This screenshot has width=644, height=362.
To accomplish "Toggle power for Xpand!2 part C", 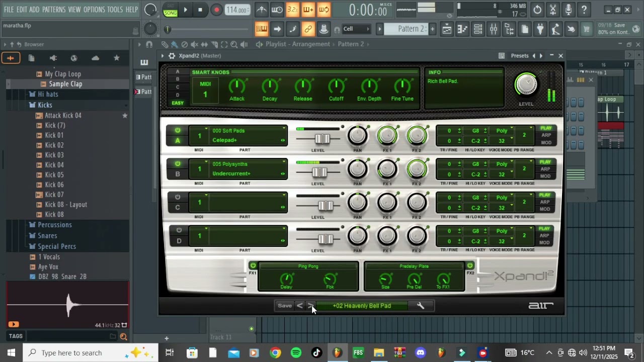I will [178, 197].
